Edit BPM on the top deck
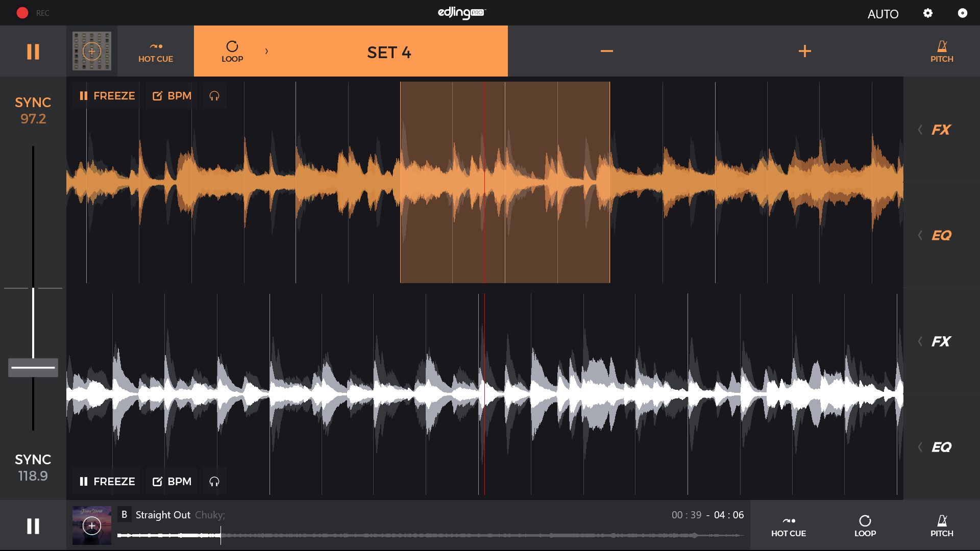The width and height of the screenshot is (980, 551). point(171,95)
